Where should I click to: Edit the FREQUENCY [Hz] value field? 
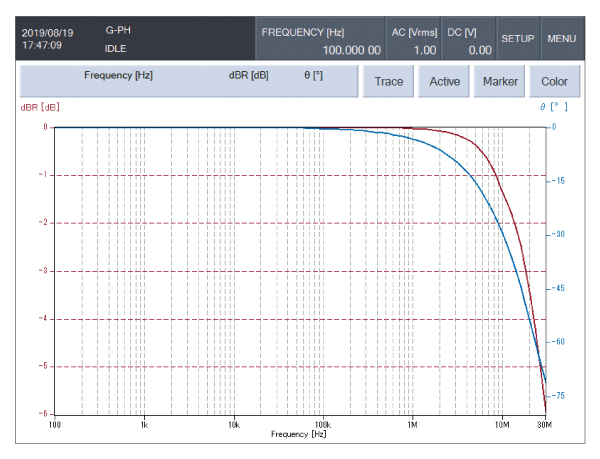tap(320, 40)
